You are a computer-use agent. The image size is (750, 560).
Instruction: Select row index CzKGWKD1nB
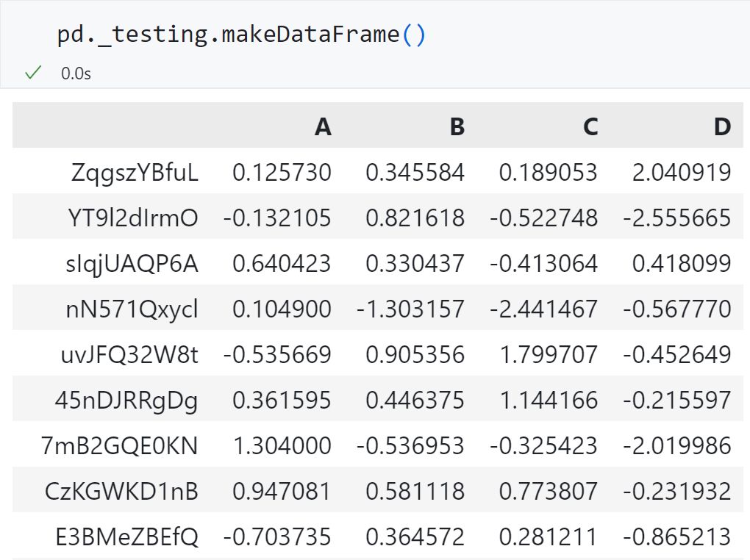[121, 491]
